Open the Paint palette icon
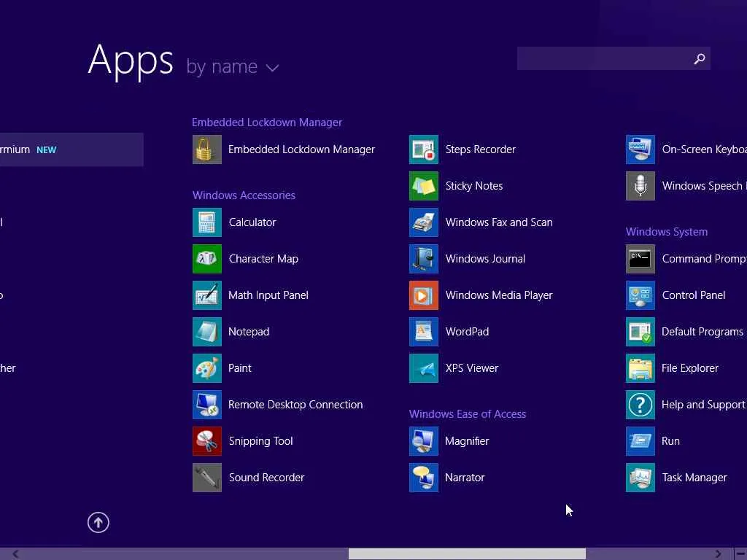Image resolution: width=747 pixels, height=560 pixels. click(x=206, y=368)
